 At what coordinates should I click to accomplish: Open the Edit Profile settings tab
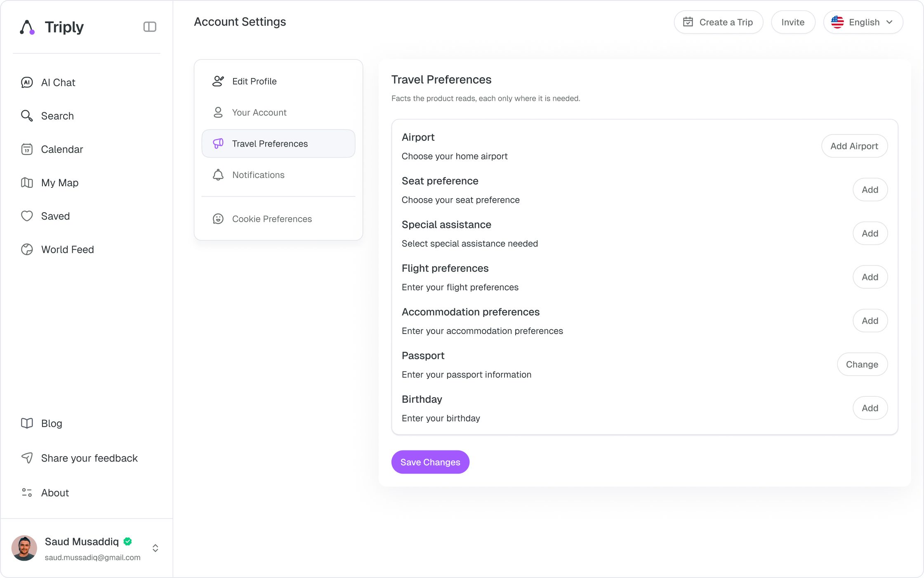[278, 81]
